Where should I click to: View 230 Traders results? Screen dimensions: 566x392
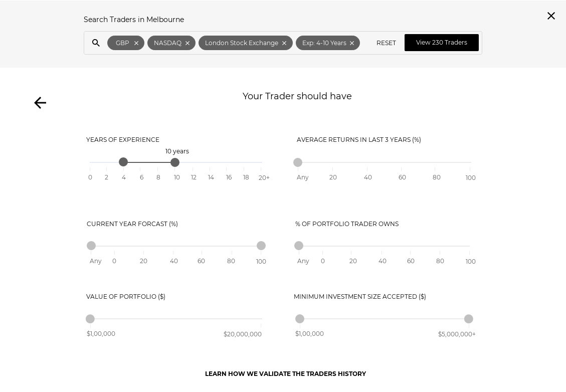pos(442,43)
